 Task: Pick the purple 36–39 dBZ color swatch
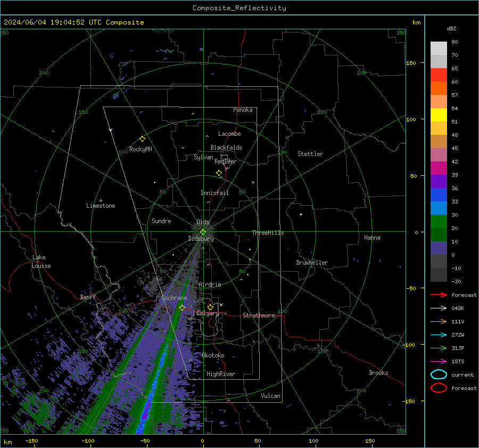point(439,182)
